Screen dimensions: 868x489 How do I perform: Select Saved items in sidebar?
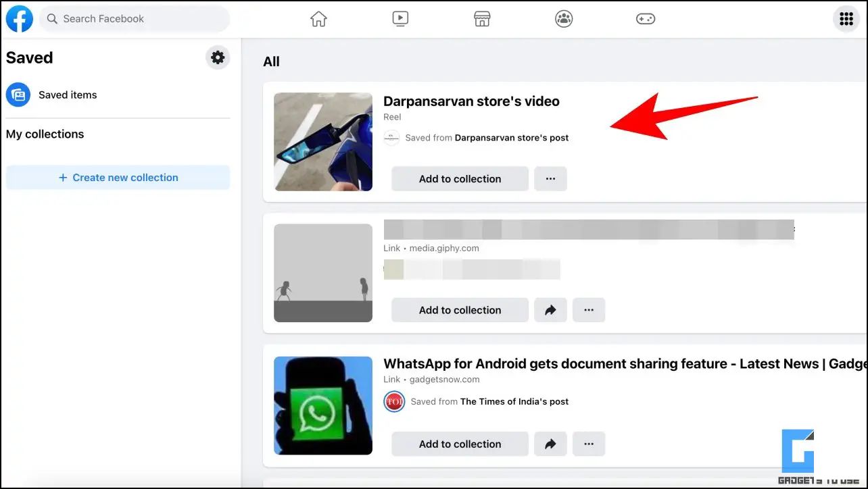[118, 95]
